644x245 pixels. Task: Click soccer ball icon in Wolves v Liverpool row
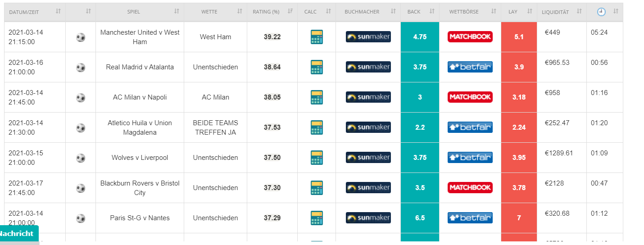(x=81, y=158)
